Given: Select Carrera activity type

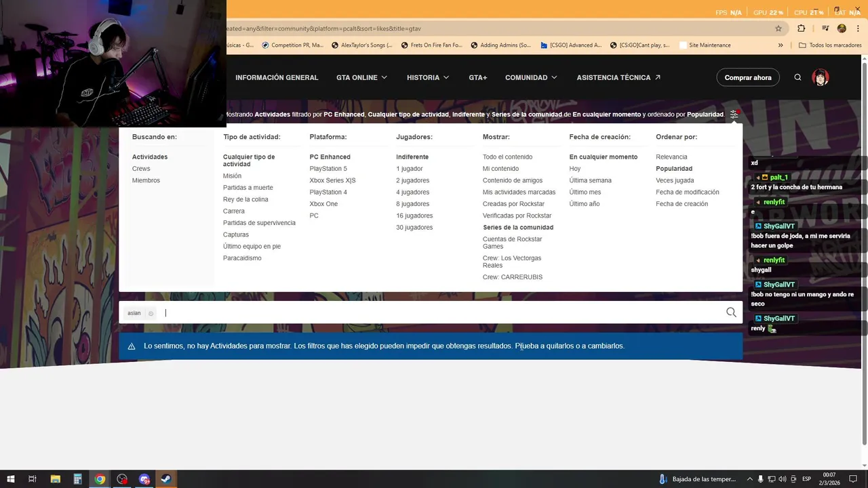Looking at the screenshot, I should tap(234, 211).
